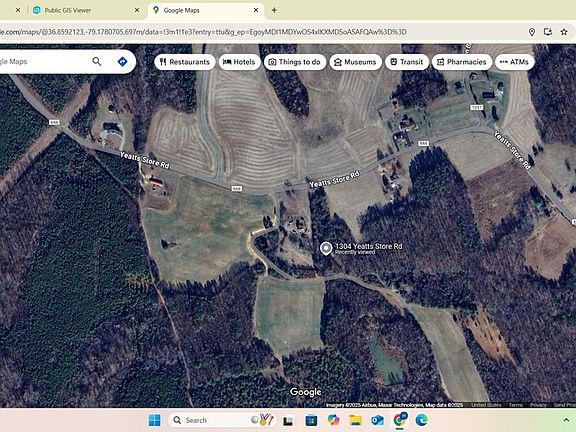
Task: Click the Google Maps search magnifier icon
Action: [x=97, y=61]
